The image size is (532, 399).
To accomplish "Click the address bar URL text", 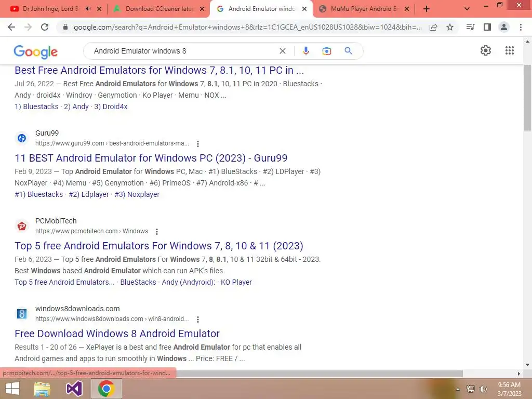I will 248,27.
